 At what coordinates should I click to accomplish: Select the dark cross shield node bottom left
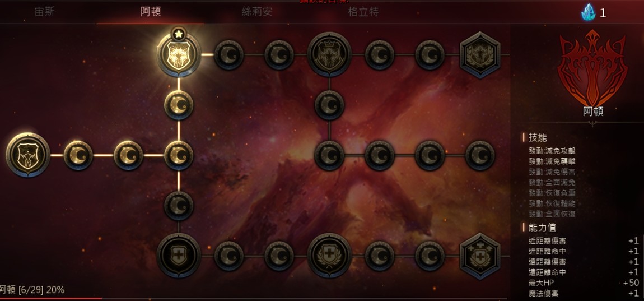(x=179, y=256)
